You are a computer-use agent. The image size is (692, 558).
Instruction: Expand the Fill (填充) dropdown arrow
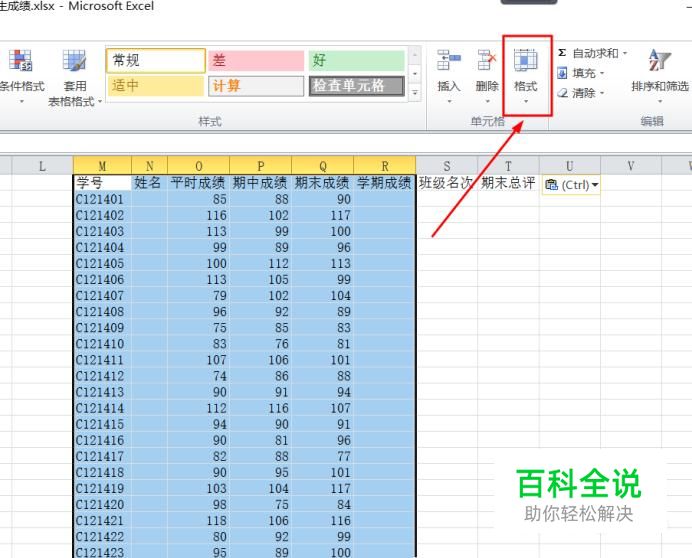602,73
